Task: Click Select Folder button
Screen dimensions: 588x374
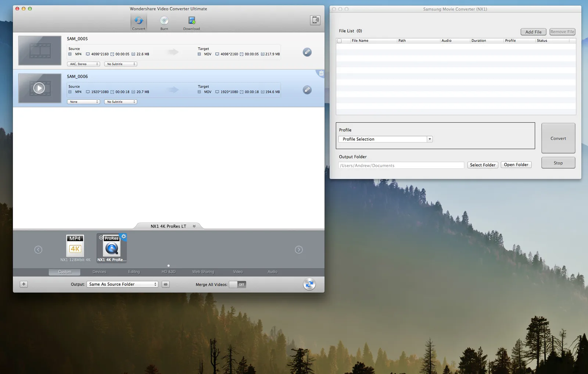Action: (x=483, y=165)
